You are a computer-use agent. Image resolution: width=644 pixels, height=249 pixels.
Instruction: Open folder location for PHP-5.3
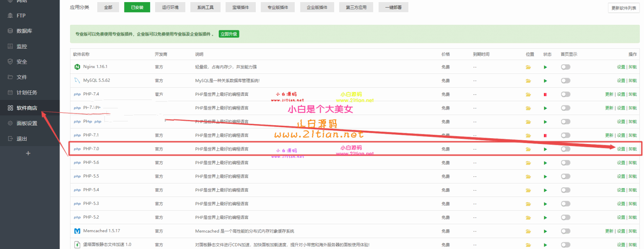tap(528, 204)
